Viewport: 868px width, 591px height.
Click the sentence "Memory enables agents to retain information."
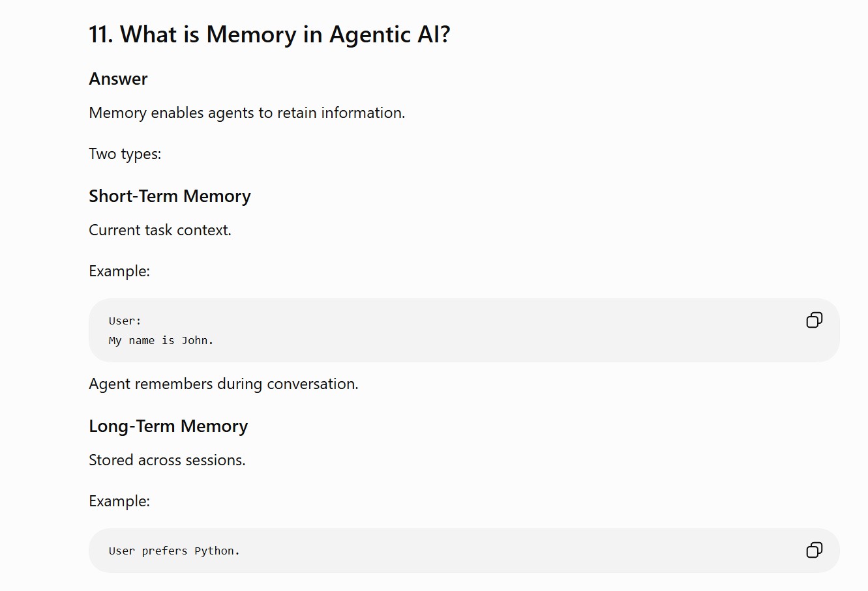click(247, 113)
